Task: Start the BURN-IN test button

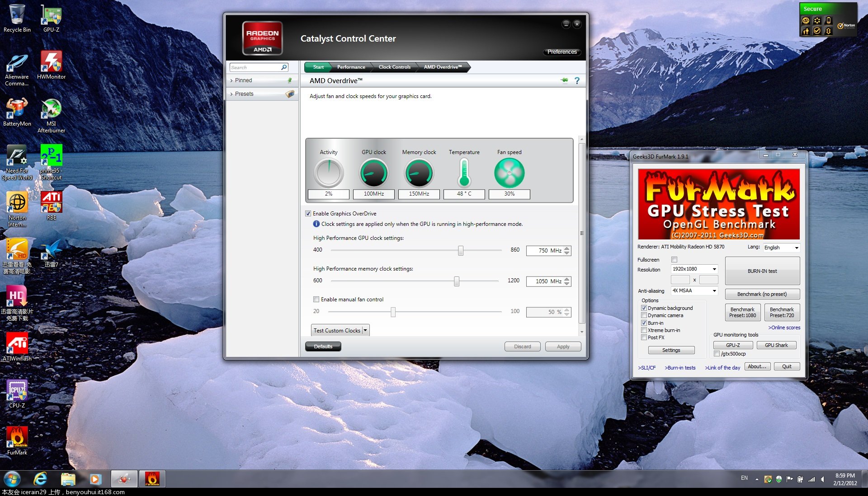Action: point(762,271)
